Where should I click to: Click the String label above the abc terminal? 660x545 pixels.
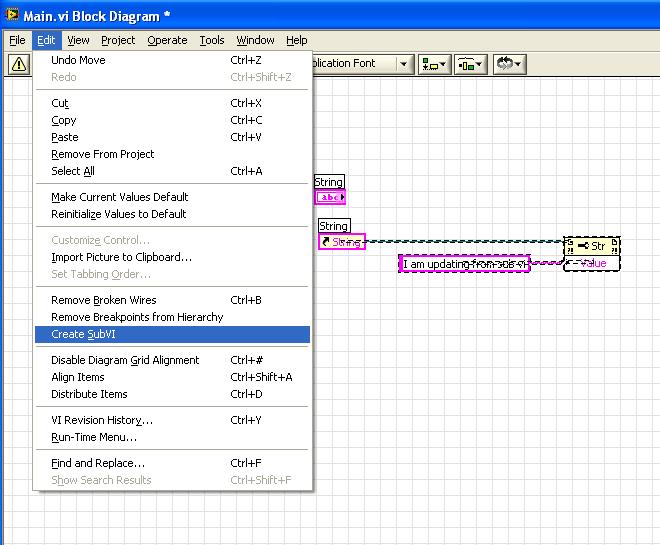pos(329,182)
